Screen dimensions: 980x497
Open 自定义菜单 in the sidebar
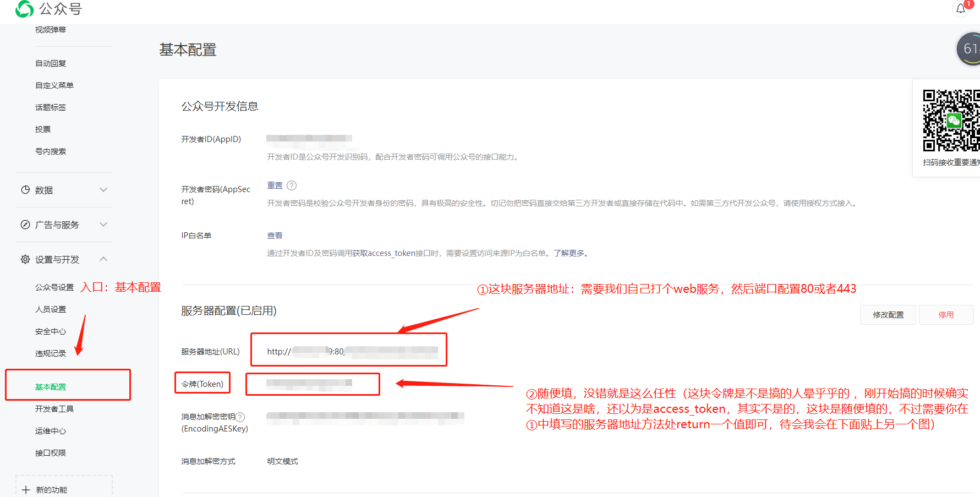pyautogui.click(x=54, y=85)
